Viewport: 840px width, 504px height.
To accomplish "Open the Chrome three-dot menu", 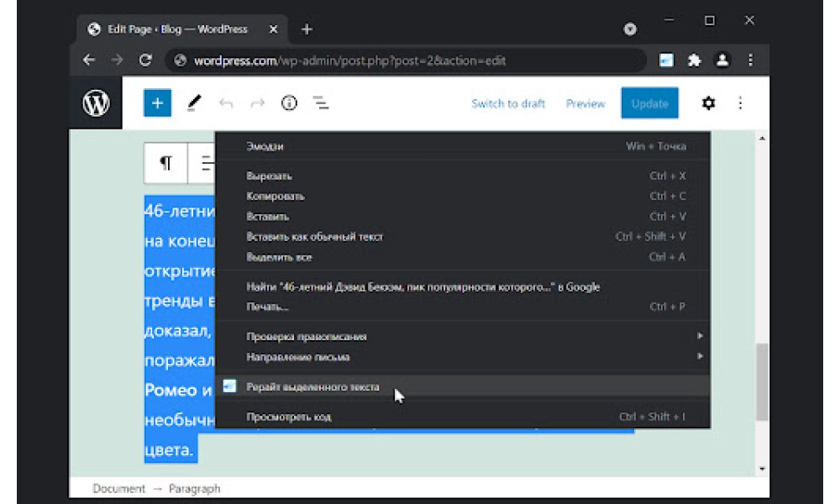I will (750, 60).
